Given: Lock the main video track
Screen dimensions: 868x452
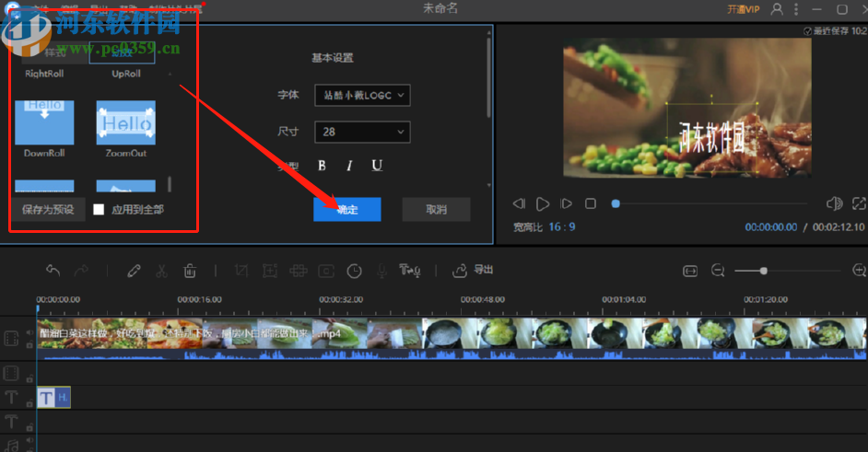Looking at the screenshot, I should pos(29,344).
